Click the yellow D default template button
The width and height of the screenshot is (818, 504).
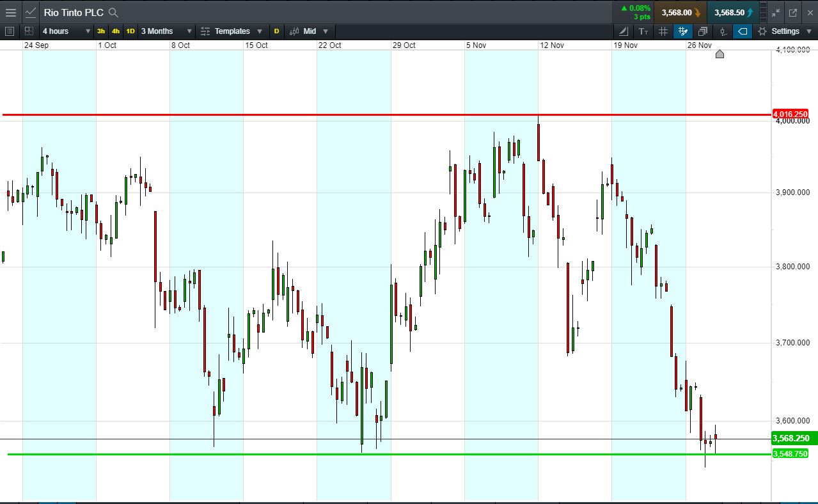coord(276,31)
